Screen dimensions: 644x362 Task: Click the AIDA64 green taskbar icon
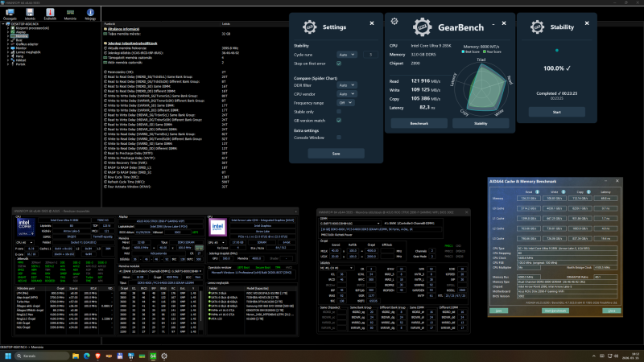tap(153, 356)
